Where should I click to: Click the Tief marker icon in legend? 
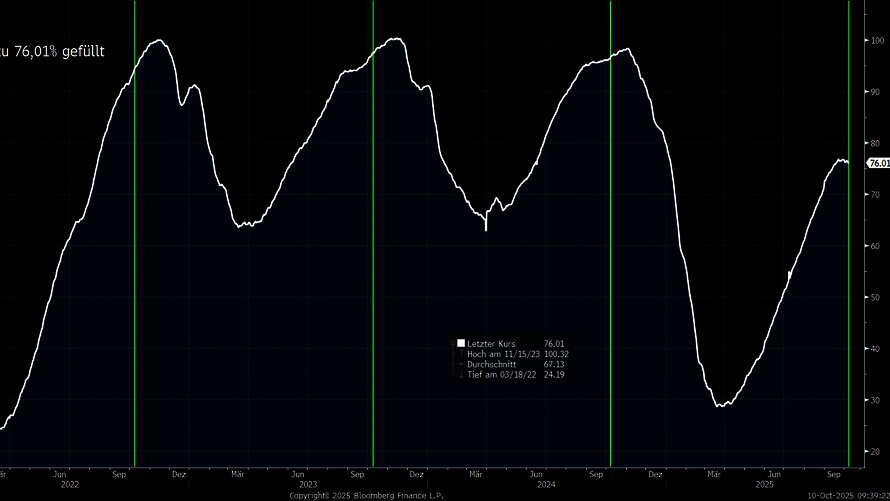click(461, 375)
